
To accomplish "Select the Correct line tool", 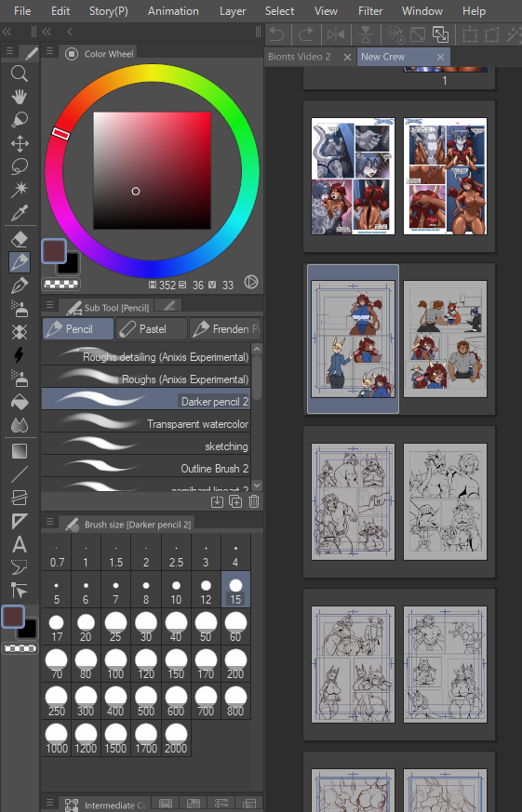I will click(20, 591).
